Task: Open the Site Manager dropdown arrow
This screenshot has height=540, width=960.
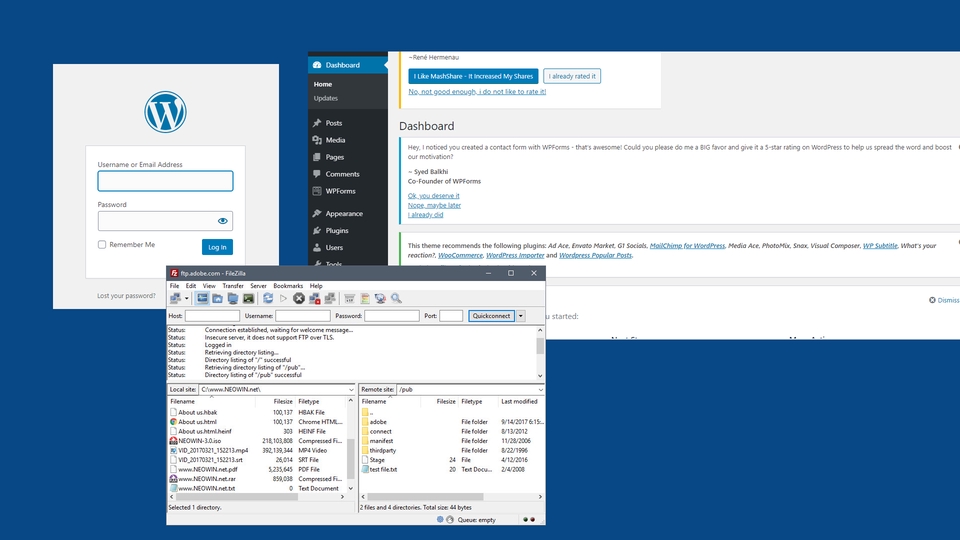Action: click(x=187, y=298)
